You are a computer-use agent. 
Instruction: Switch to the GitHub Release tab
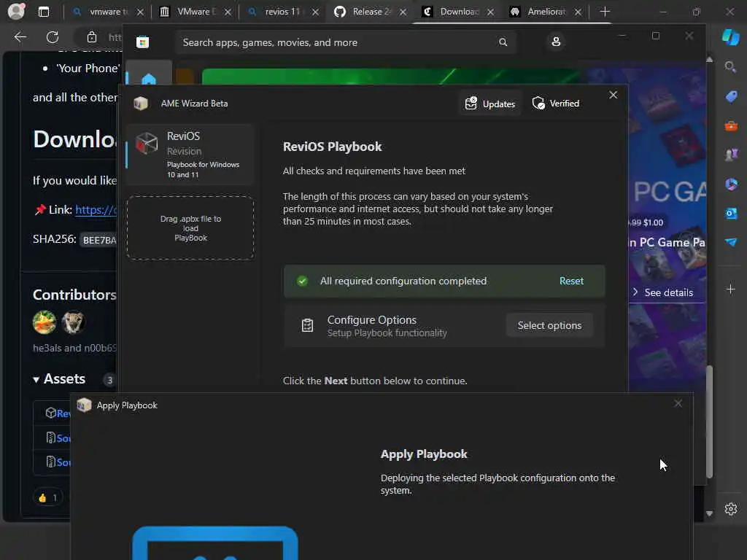tap(369, 12)
